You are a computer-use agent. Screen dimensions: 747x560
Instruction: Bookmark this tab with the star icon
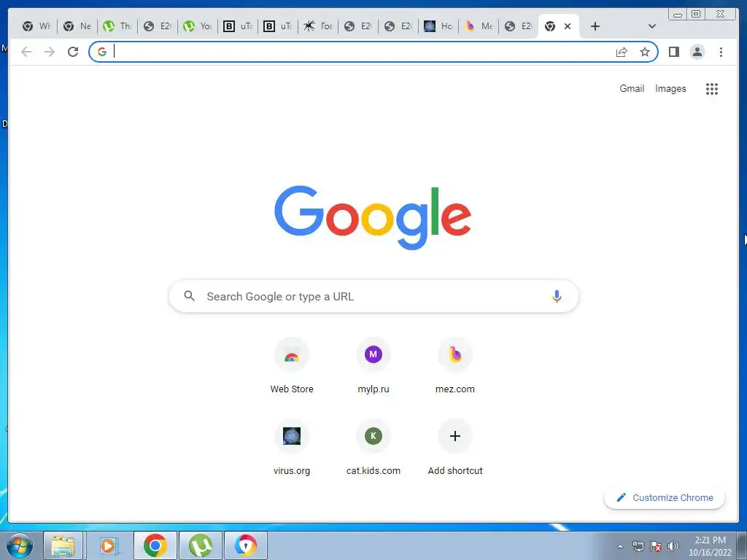[x=645, y=52]
